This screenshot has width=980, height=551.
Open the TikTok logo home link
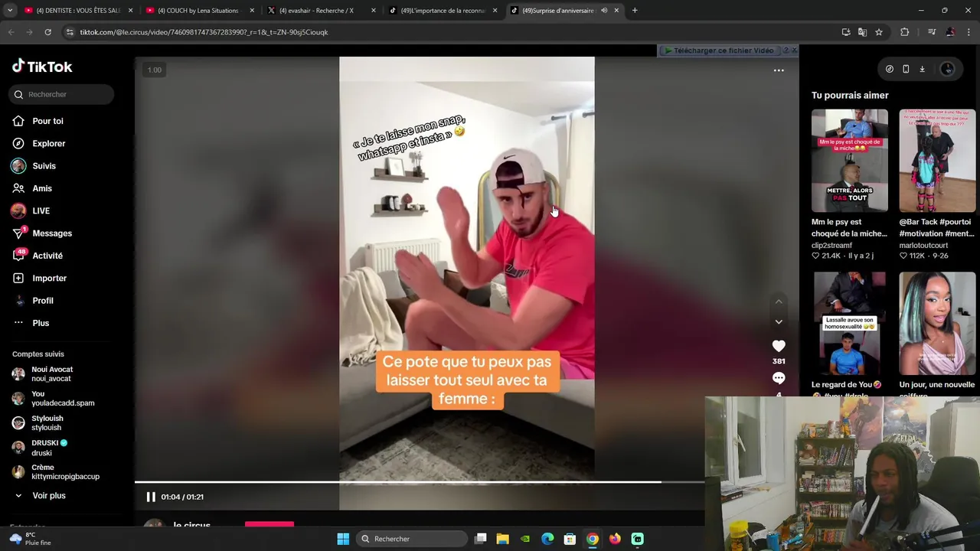click(42, 67)
